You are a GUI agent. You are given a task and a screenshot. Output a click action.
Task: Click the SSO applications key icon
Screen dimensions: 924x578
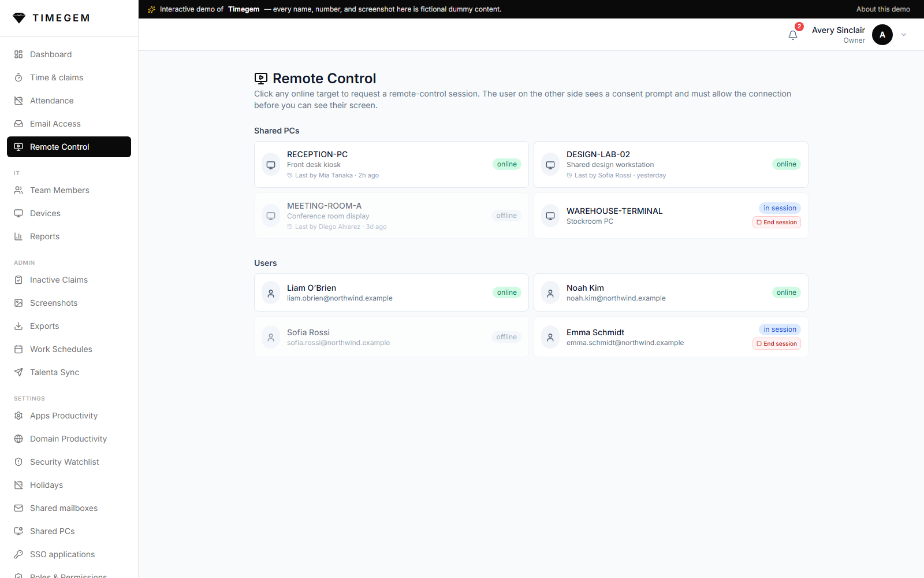tap(18, 554)
